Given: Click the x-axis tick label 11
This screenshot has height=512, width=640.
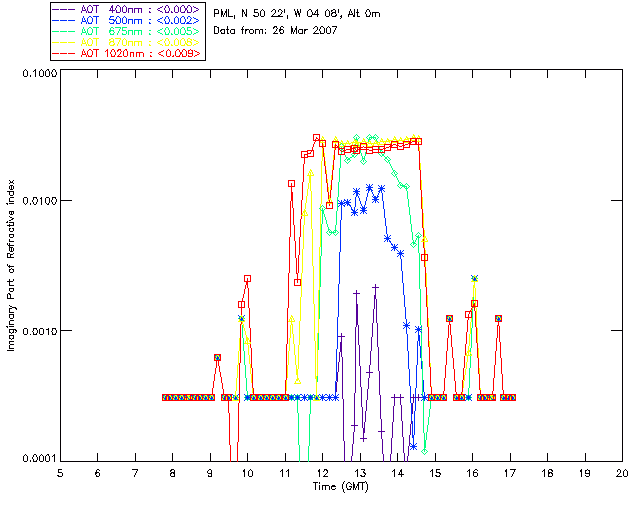Looking at the screenshot, I should pyautogui.click(x=285, y=473).
